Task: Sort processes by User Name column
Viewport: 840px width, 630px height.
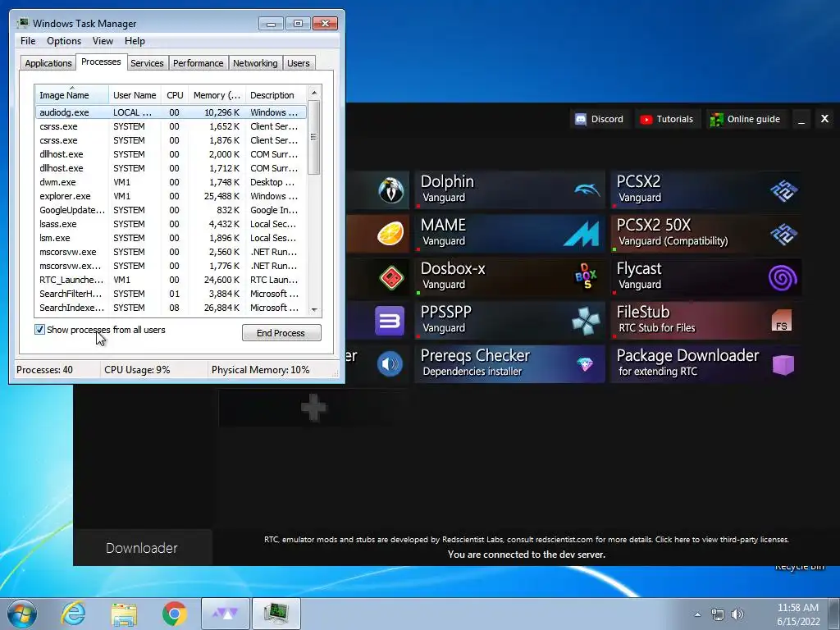Action: (x=135, y=95)
